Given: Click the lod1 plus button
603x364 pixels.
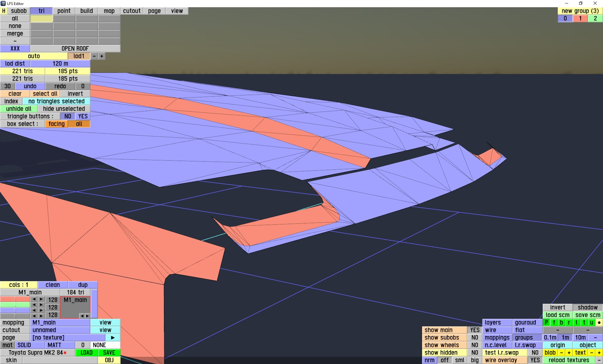Looking at the screenshot, I should 101,56.
